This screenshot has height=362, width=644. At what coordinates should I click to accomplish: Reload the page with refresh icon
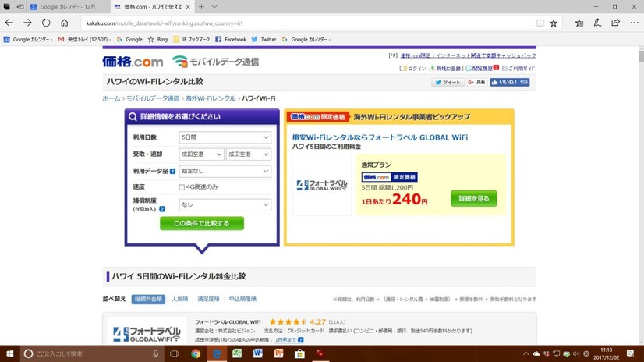click(x=46, y=23)
